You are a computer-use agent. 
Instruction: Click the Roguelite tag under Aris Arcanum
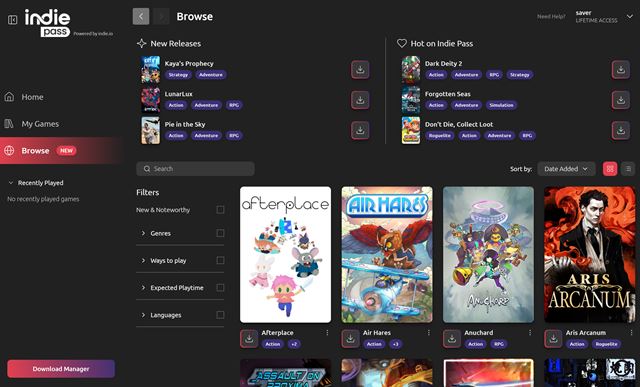[606, 344]
